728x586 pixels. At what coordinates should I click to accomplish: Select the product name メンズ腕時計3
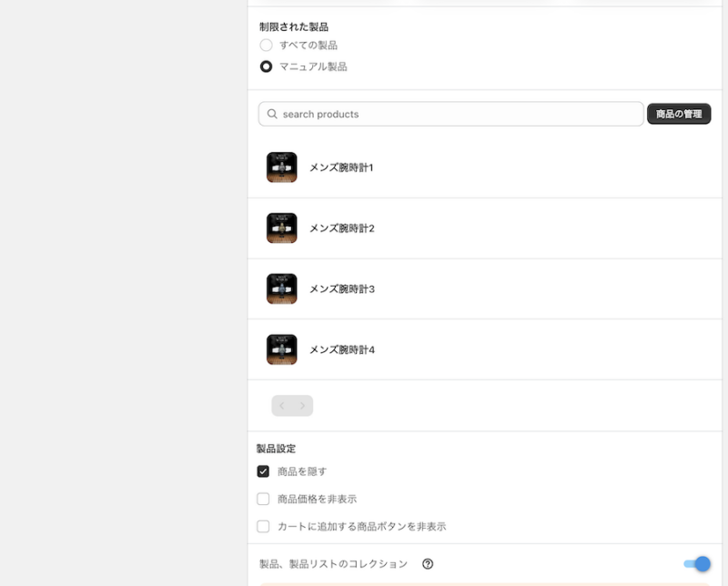pos(342,289)
